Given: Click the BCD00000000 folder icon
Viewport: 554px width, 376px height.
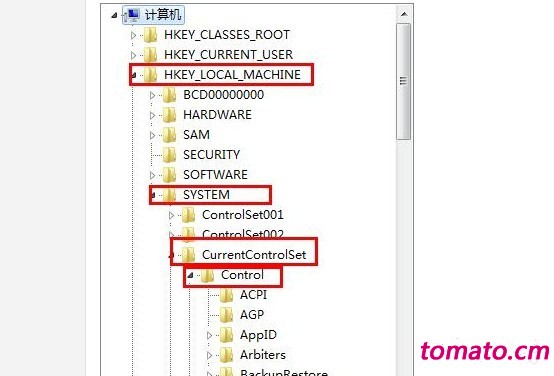Looking at the screenshot, I should [170, 95].
